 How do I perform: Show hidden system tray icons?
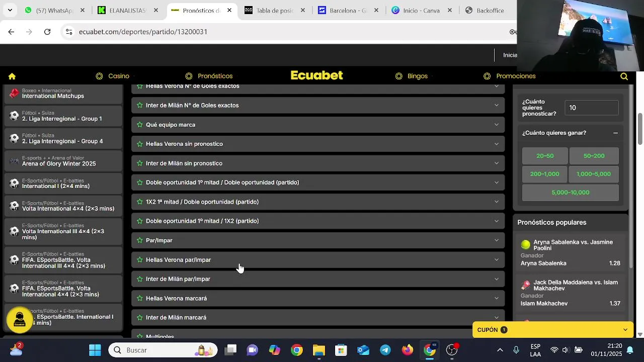pyautogui.click(x=500, y=350)
